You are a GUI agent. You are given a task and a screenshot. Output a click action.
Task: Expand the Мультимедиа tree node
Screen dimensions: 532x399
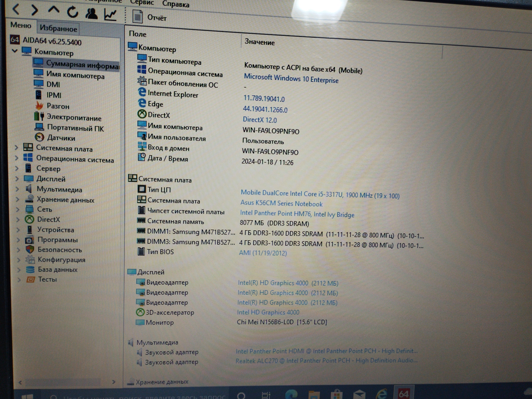pos(17,189)
